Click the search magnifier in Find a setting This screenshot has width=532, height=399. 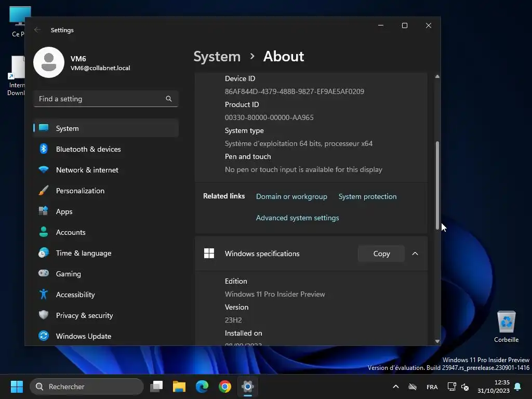pyautogui.click(x=169, y=99)
